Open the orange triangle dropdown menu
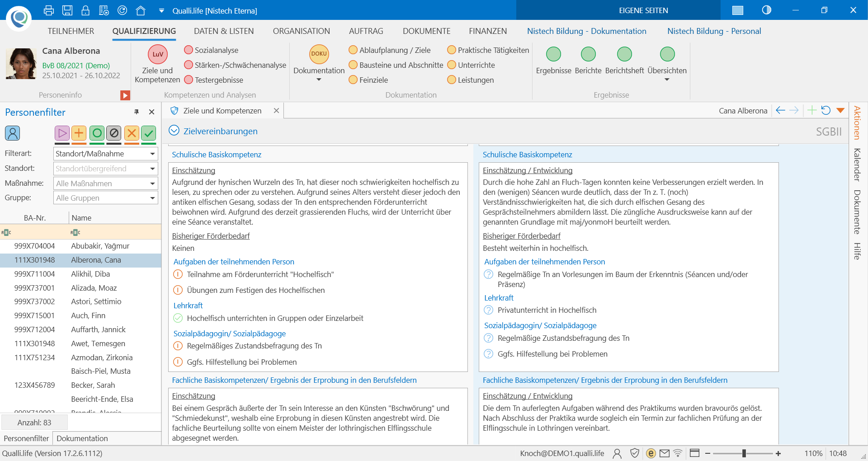 (x=840, y=110)
